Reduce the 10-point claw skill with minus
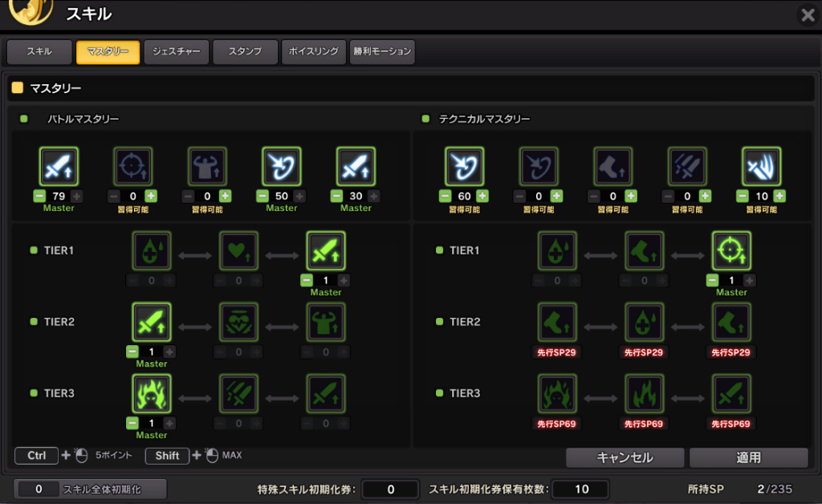The width and height of the screenshot is (822, 504). coord(743,196)
